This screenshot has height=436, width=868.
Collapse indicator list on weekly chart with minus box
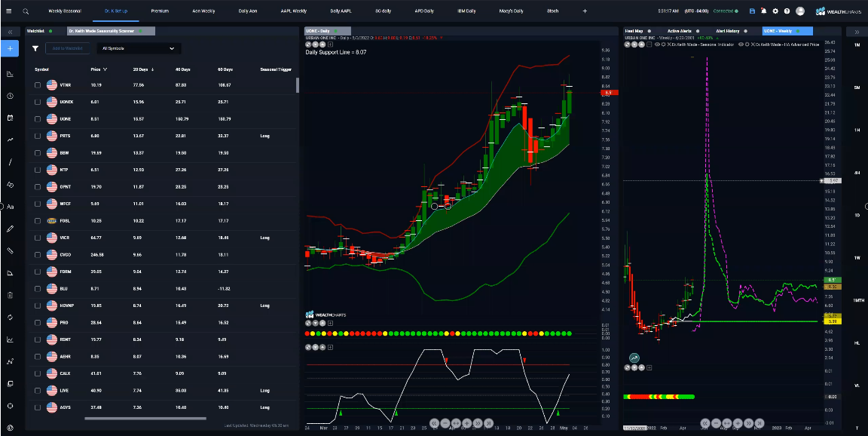pos(649,44)
